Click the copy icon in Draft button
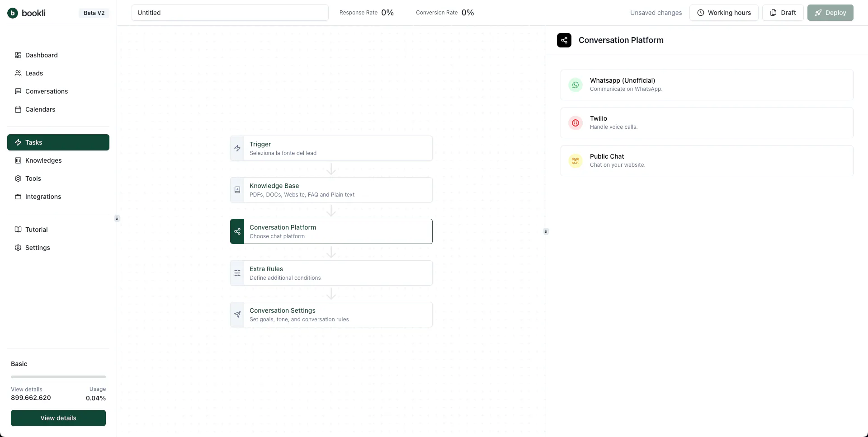This screenshot has height=437, width=868. tap(774, 13)
